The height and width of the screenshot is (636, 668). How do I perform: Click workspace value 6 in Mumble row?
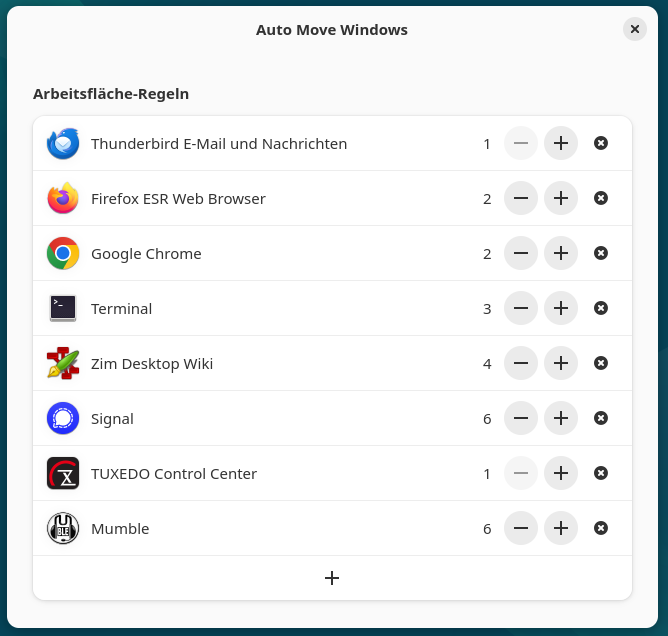(x=487, y=529)
